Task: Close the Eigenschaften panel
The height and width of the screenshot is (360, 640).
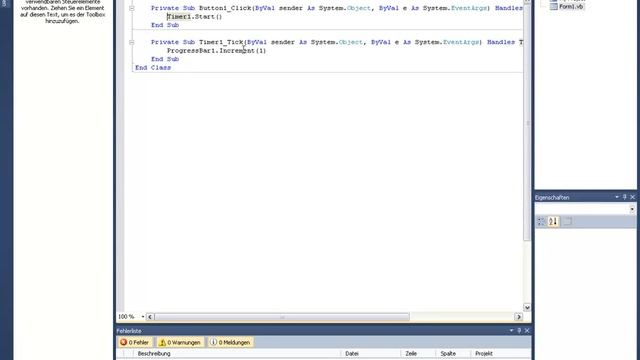Action: pos(633,197)
